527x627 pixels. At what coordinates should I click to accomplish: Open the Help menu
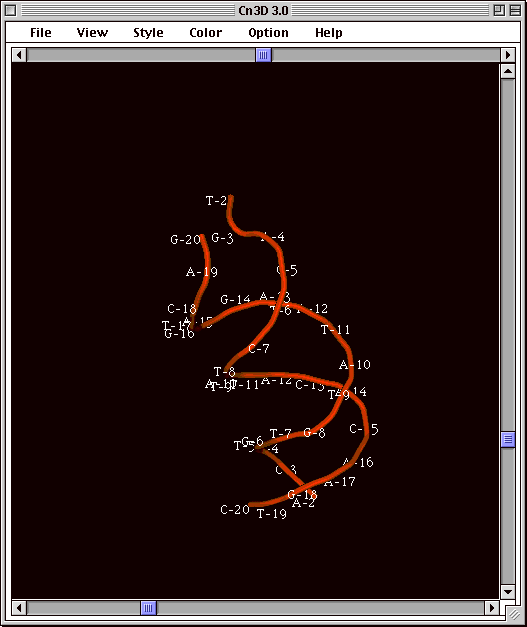pos(329,32)
